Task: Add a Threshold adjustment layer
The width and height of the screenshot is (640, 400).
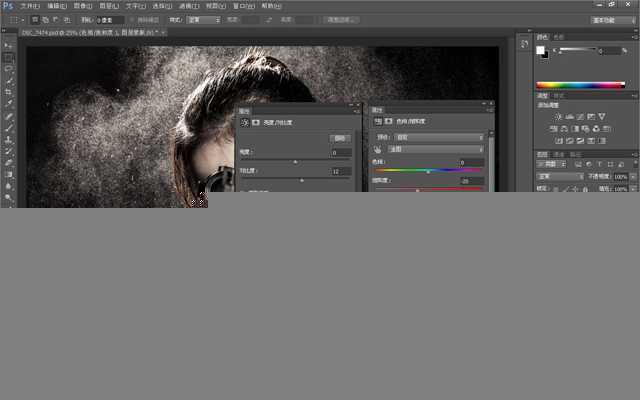Action: pos(580,141)
